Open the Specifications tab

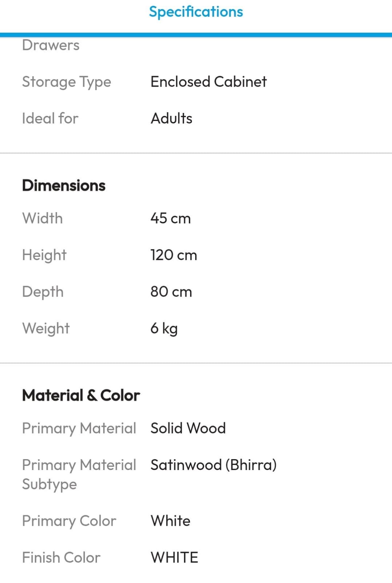point(196,12)
